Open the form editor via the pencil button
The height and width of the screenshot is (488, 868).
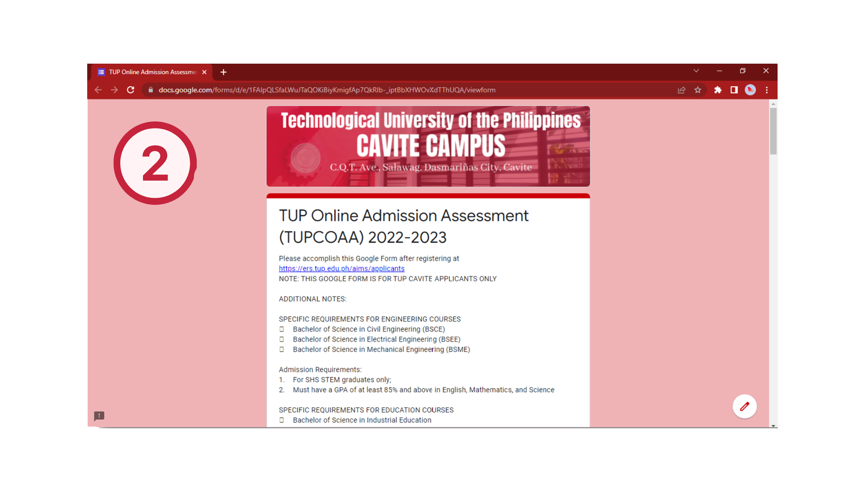744,406
